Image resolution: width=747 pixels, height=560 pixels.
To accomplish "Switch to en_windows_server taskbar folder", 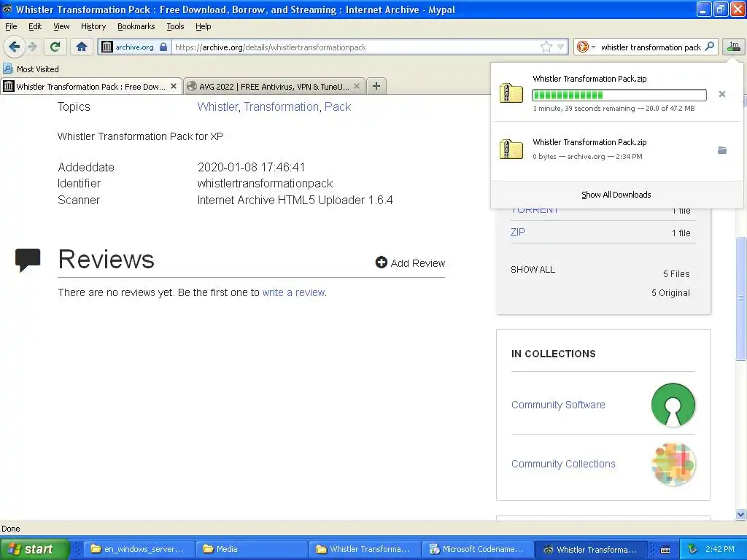I will pyautogui.click(x=138, y=549).
